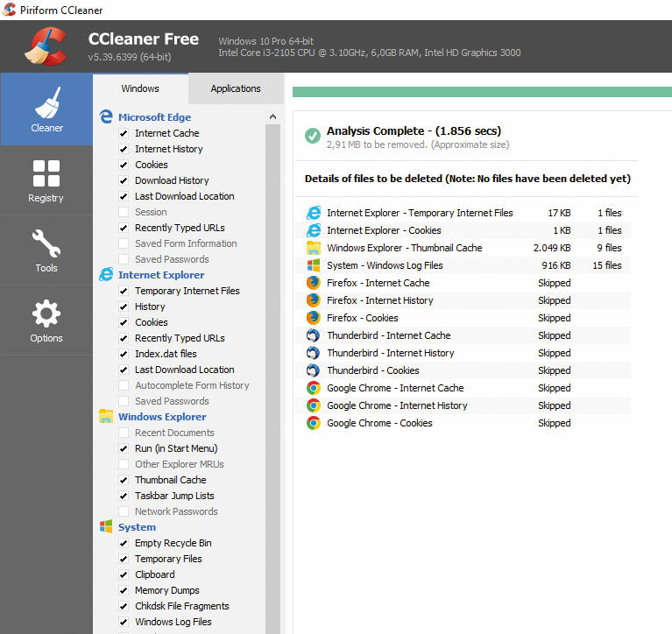Image resolution: width=672 pixels, height=634 pixels.
Task: Uncheck Temporary Internet Files checkbox
Action: (x=124, y=291)
